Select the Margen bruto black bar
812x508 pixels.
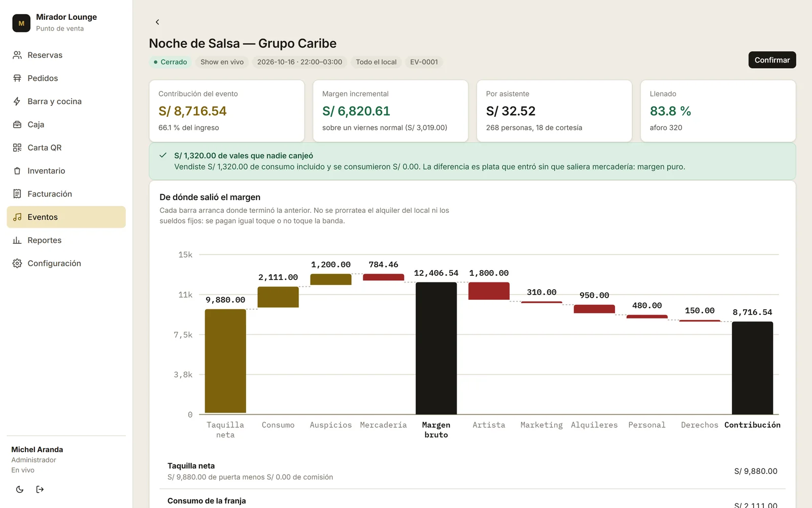(x=436, y=348)
